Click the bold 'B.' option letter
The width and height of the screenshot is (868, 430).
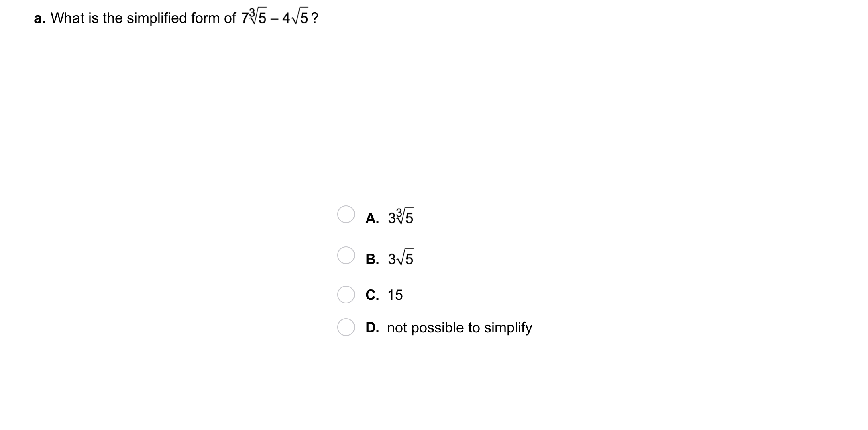(x=372, y=259)
